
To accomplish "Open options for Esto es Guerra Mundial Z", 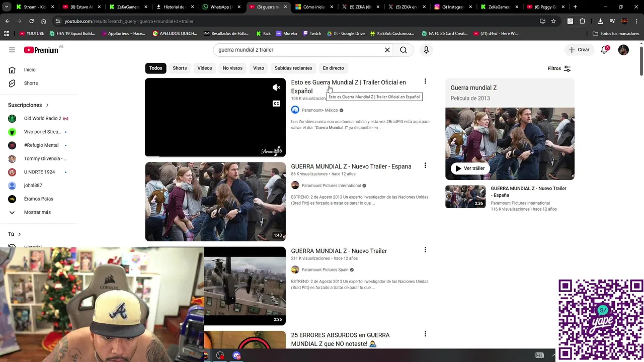I will coord(425,81).
